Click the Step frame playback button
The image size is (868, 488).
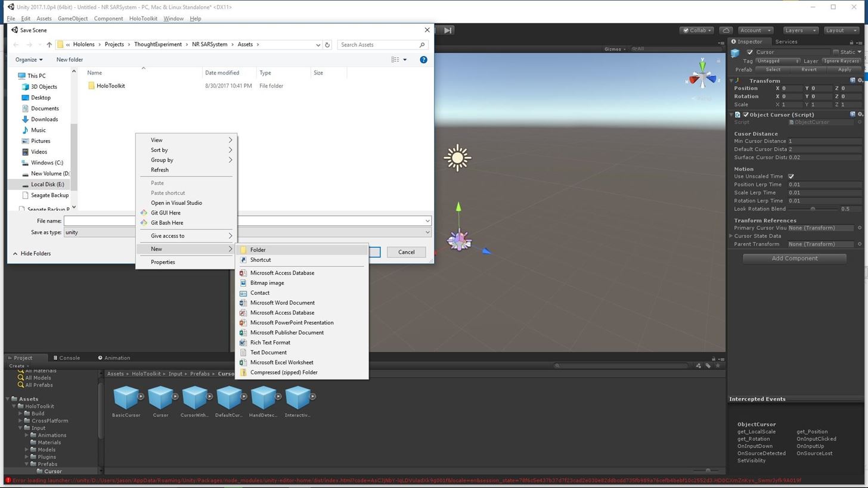(x=448, y=30)
